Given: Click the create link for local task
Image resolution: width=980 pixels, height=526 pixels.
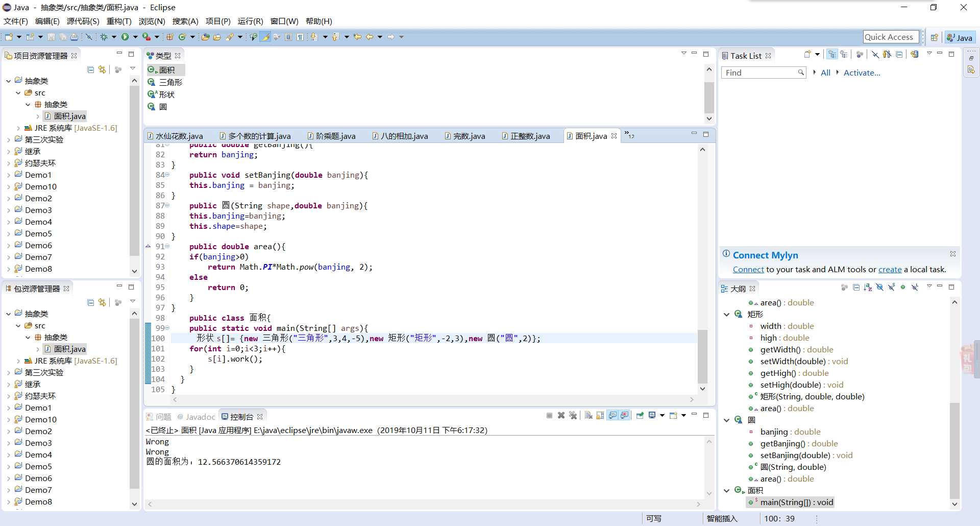Looking at the screenshot, I should click(x=890, y=270).
